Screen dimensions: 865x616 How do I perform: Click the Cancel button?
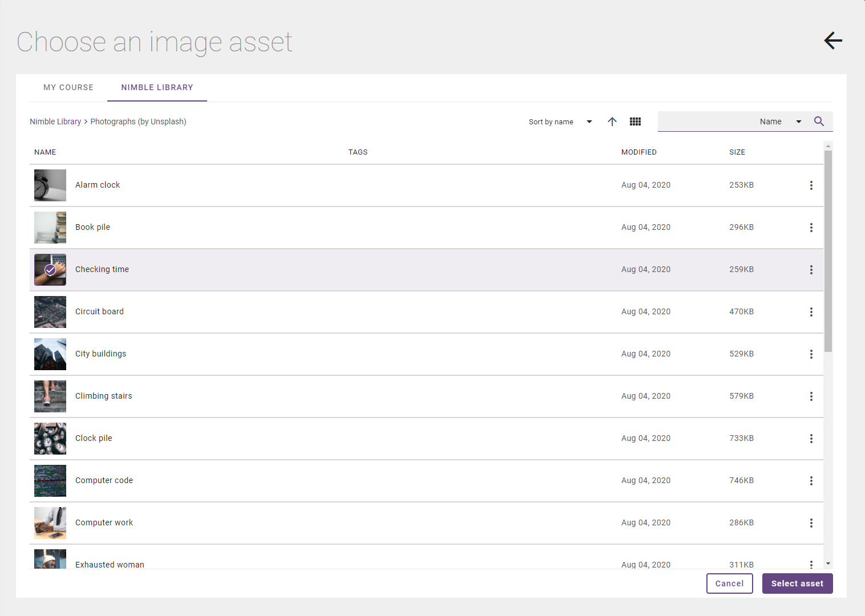[x=730, y=583]
